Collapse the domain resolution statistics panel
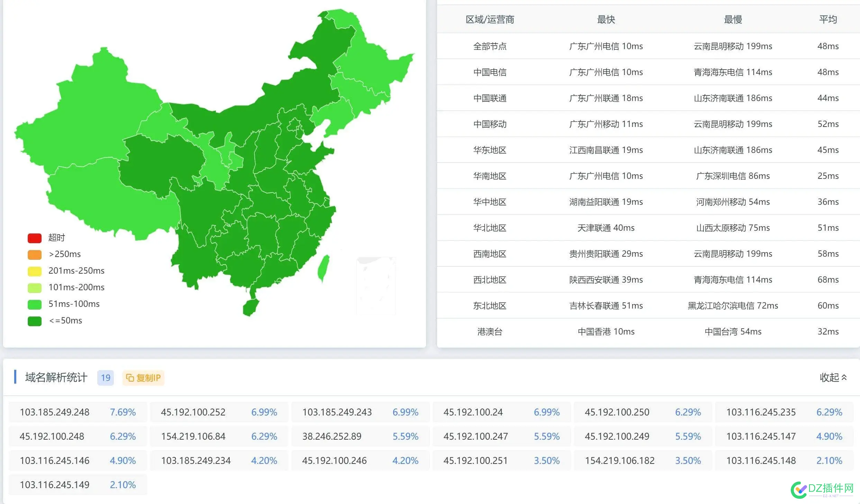This screenshot has width=860, height=504. (x=833, y=377)
